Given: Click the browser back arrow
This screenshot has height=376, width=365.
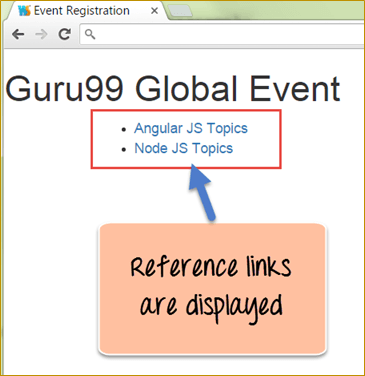Looking at the screenshot, I should [18, 34].
